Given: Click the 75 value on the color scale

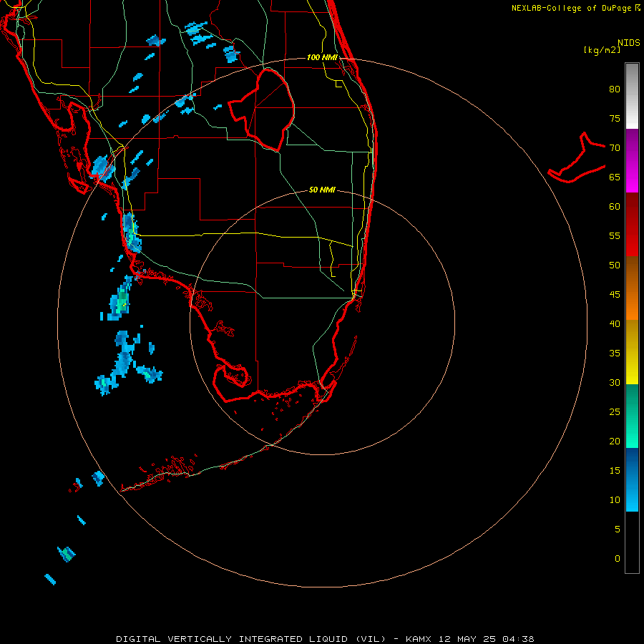Looking at the screenshot, I should pyautogui.click(x=615, y=118).
